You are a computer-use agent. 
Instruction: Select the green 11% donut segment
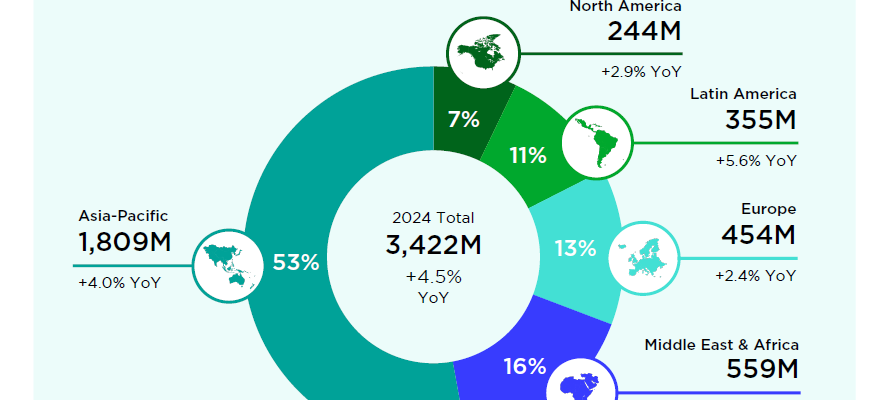coord(526,155)
